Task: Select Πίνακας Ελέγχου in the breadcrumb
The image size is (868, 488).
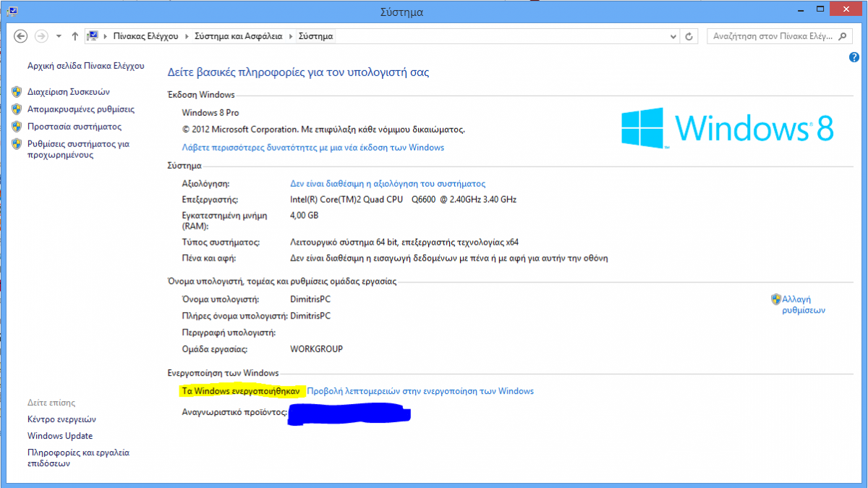Action: click(145, 36)
